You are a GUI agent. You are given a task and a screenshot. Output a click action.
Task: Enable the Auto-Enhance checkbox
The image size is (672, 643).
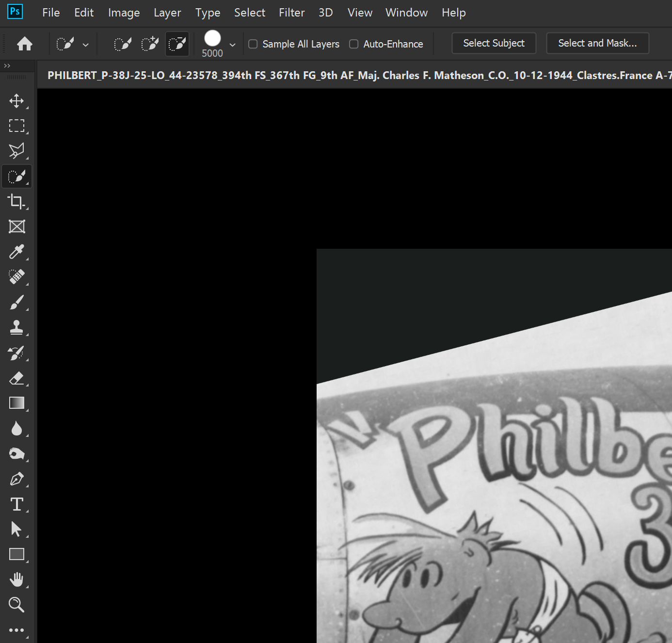[354, 44]
